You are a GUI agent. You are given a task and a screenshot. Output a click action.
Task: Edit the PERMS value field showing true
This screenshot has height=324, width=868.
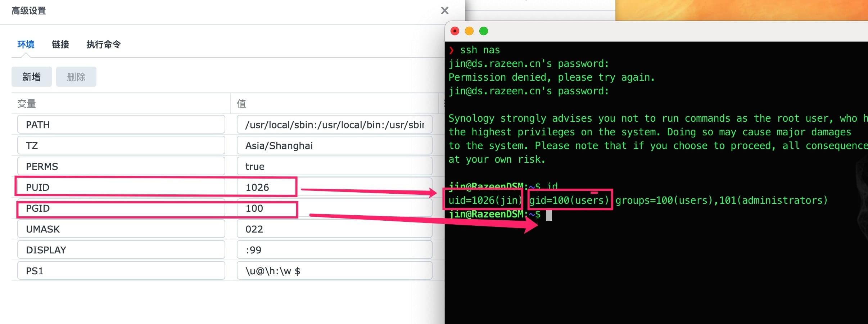(x=335, y=166)
